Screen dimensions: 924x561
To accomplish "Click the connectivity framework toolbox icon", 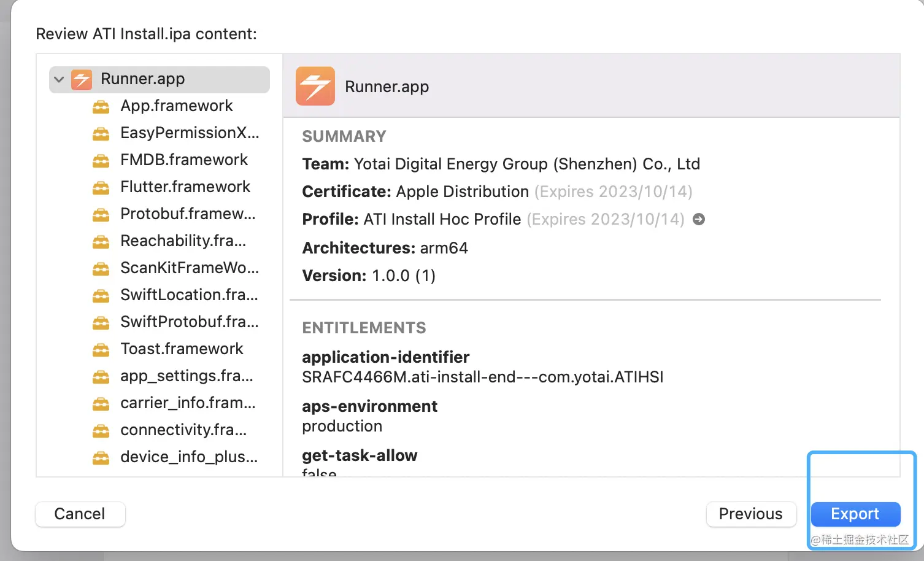I will tap(101, 431).
